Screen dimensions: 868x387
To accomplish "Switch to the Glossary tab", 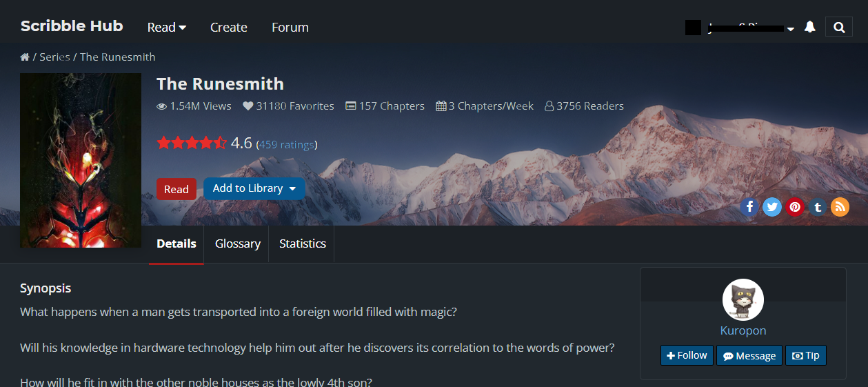I will pyautogui.click(x=237, y=244).
